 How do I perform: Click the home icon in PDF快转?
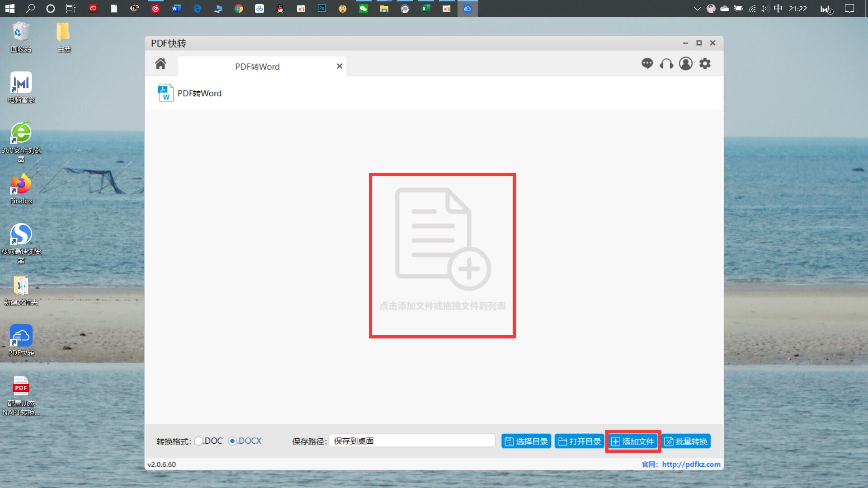pyautogui.click(x=160, y=64)
